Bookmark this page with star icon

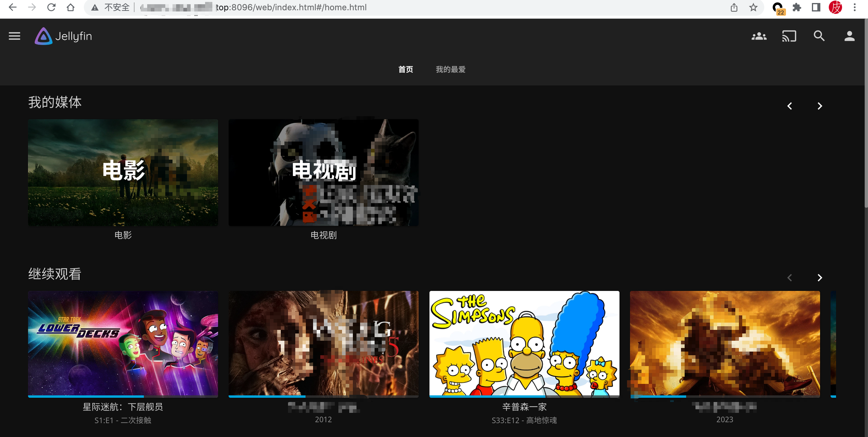tap(753, 8)
